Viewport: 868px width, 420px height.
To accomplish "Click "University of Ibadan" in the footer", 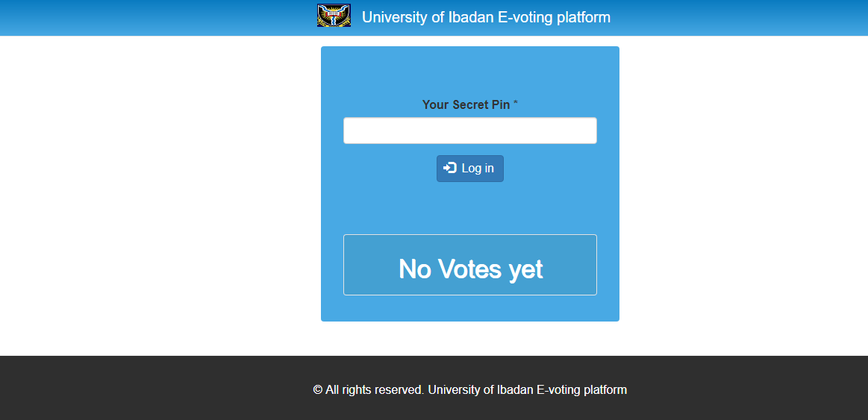I will 481,389.
